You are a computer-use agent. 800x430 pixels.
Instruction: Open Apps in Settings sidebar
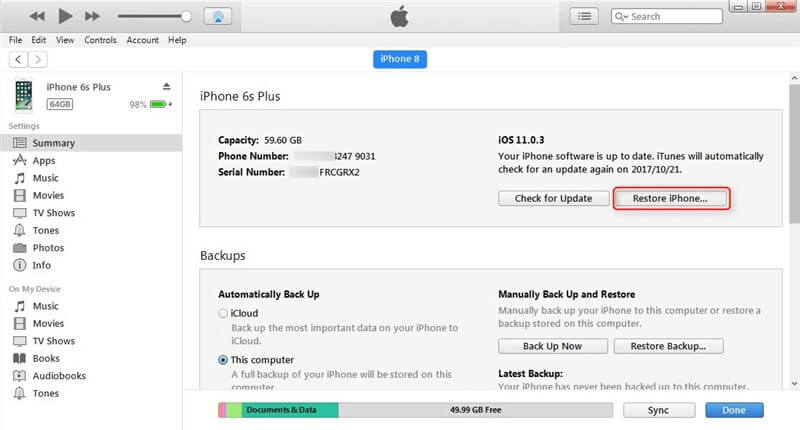click(x=43, y=160)
